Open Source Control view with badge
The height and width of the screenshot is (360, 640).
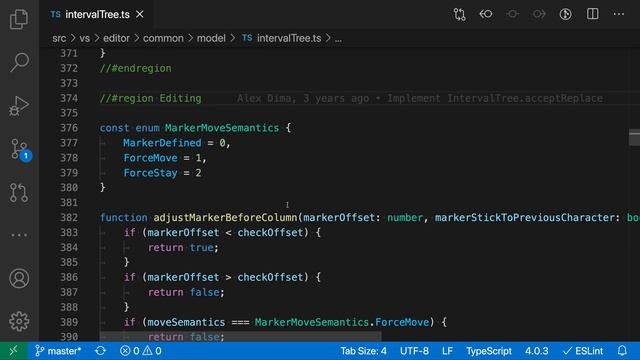point(20,150)
